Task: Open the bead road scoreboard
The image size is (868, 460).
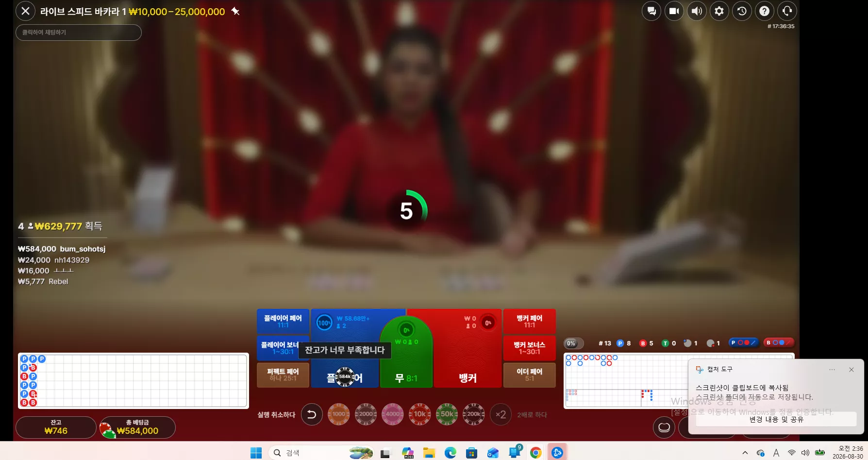Action: 133,380
